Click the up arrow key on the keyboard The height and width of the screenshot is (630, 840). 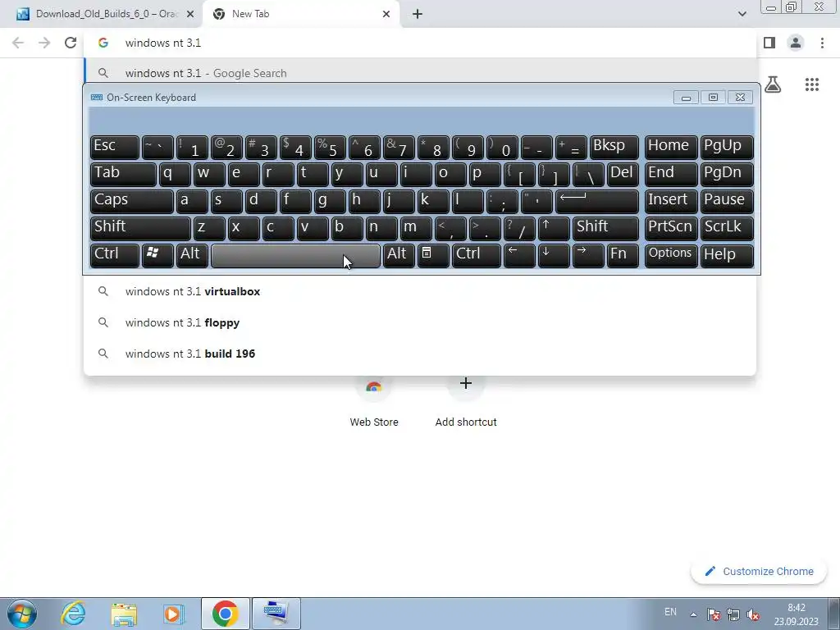coord(554,228)
